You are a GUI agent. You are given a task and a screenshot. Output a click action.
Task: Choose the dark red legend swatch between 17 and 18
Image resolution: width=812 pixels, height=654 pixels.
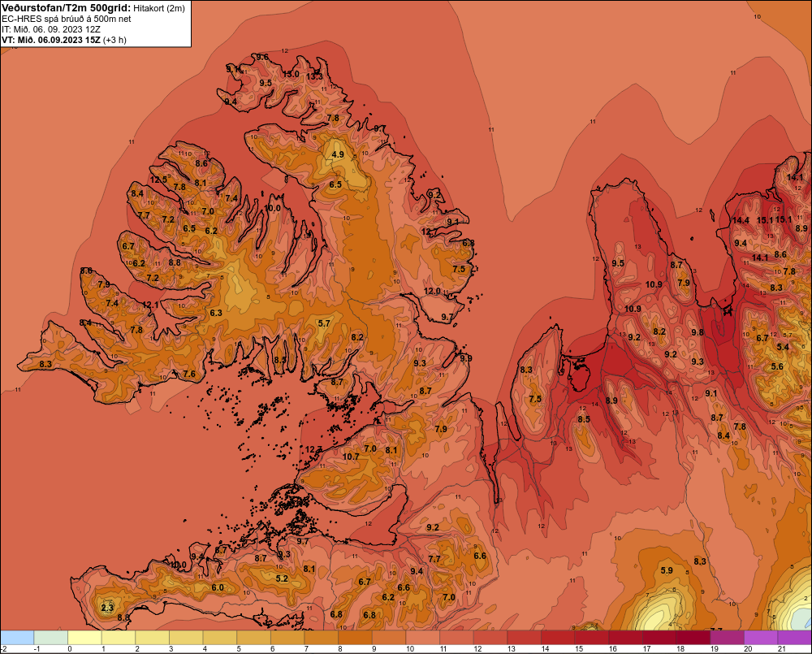(x=659, y=637)
